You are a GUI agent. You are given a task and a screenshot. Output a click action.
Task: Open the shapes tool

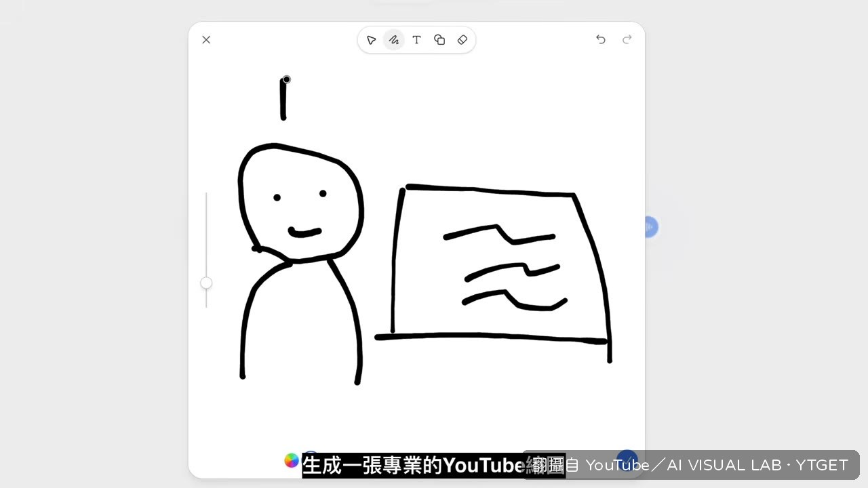439,40
